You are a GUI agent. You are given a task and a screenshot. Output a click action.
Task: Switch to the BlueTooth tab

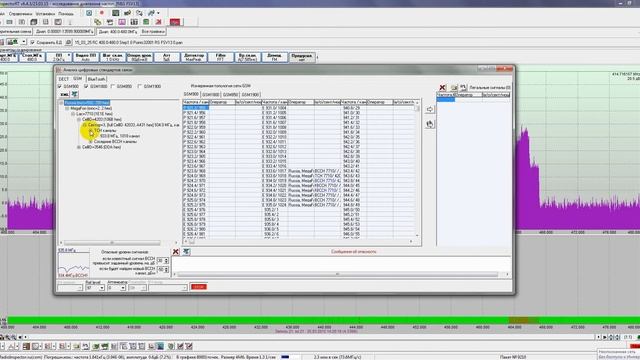click(97, 79)
